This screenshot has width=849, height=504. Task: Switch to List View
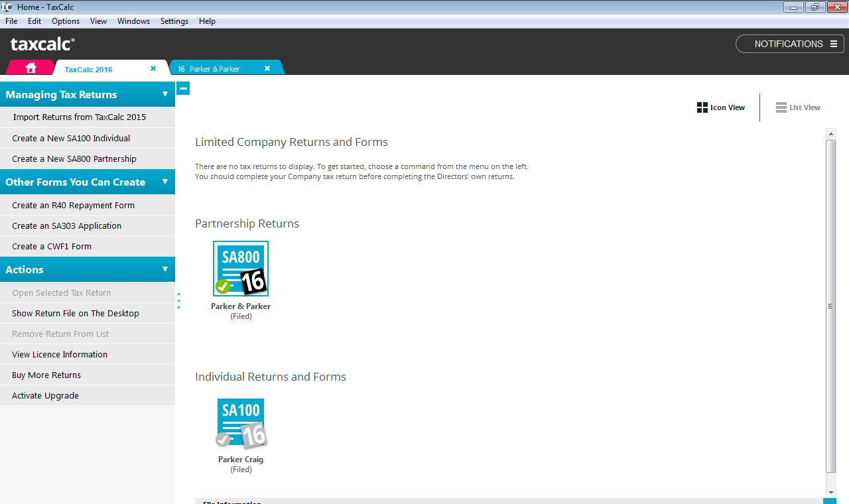(x=799, y=107)
